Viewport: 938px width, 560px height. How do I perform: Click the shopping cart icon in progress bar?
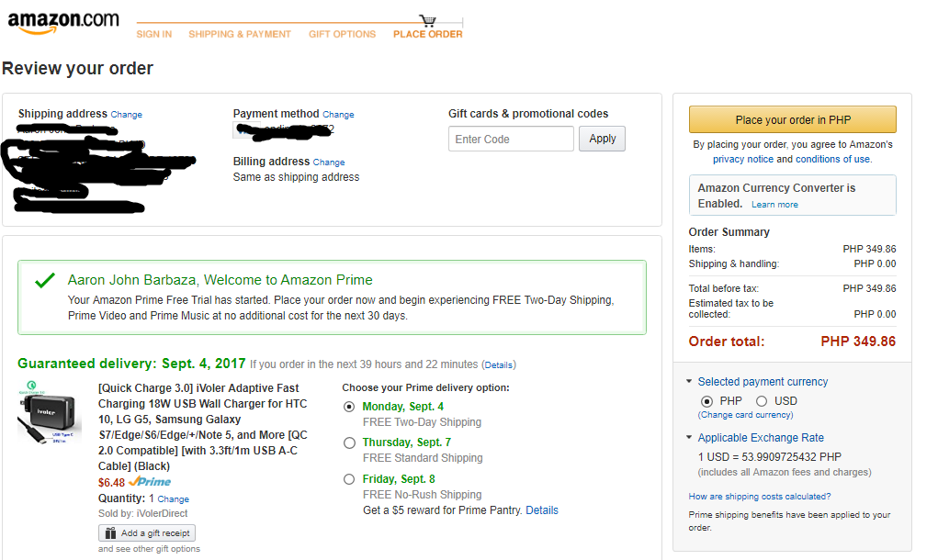(427, 20)
